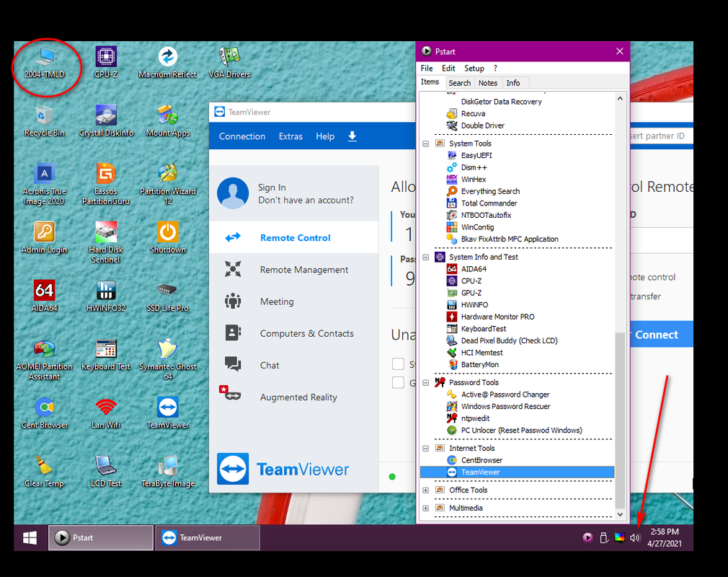Switch to the Info tab in Pstart

click(x=513, y=83)
